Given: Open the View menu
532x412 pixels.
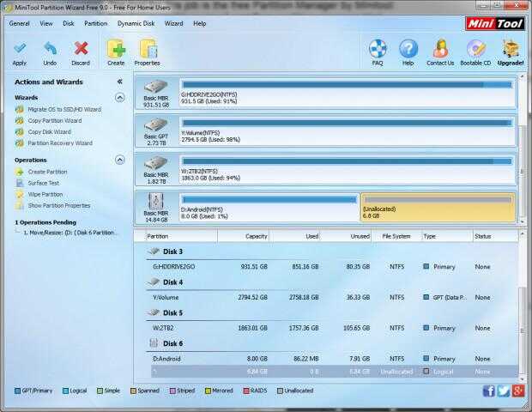Looking at the screenshot, I should pyautogui.click(x=46, y=23).
